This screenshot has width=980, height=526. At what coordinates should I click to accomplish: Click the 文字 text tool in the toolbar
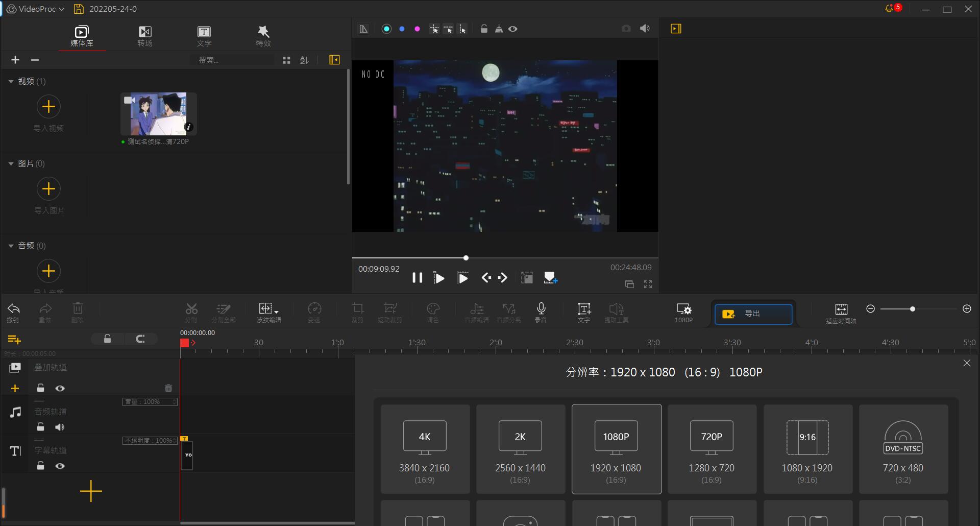point(584,313)
